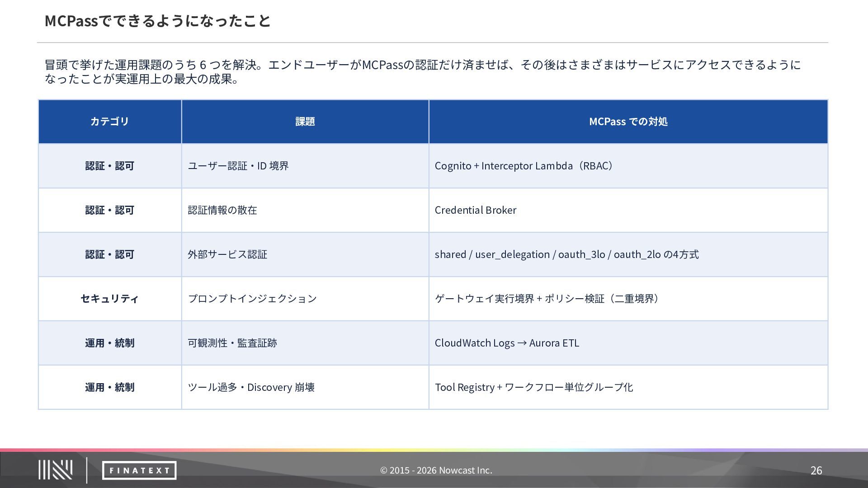Viewport: 868px width, 488px height.
Task: Click the 認証情報の散在 issue cell
Action: pyautogui.click(x=222, y=210)
